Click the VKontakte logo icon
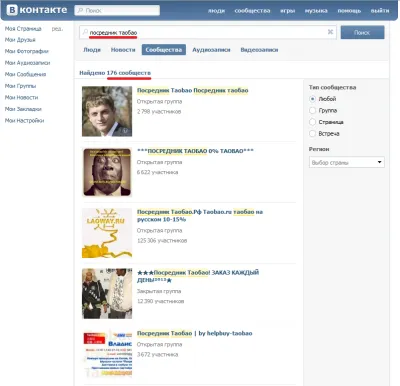 tap(12, 10)
